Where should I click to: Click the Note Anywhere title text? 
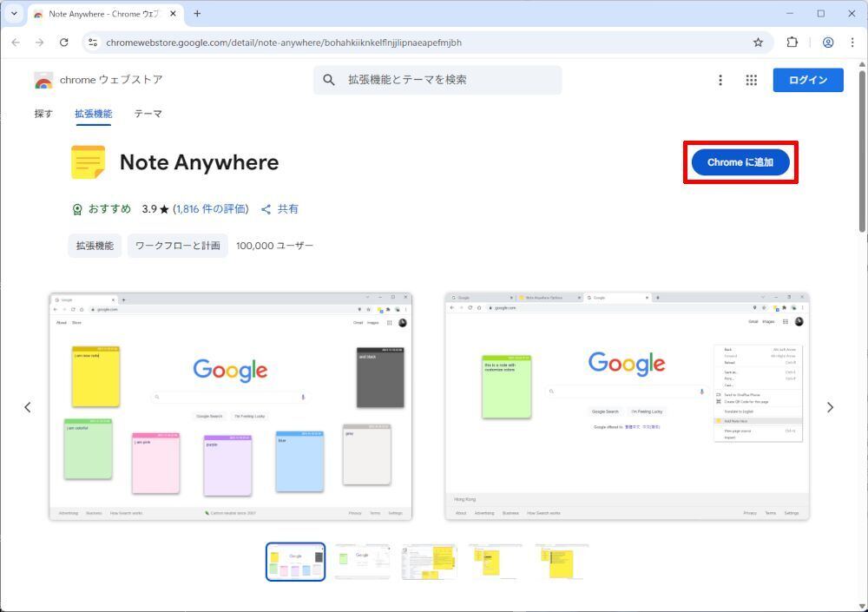point(200,162)
